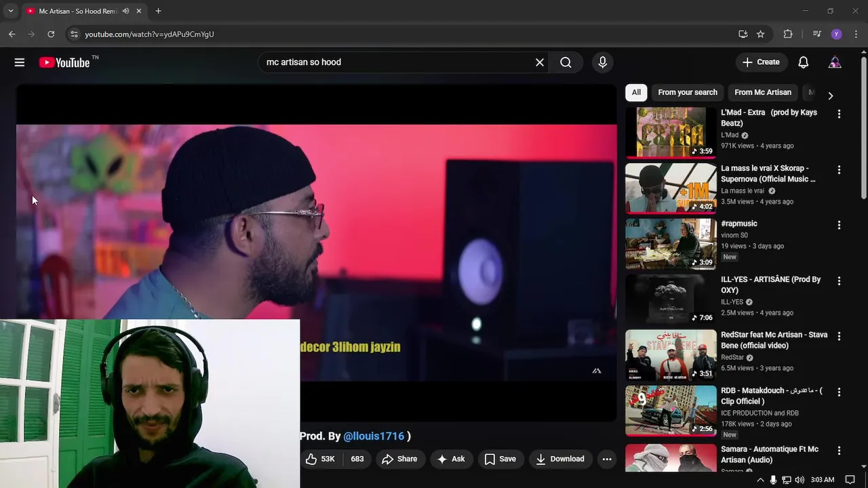Click the taskbar clock 3:03 AM
868x488 pixels.
(x=823, y=480)
